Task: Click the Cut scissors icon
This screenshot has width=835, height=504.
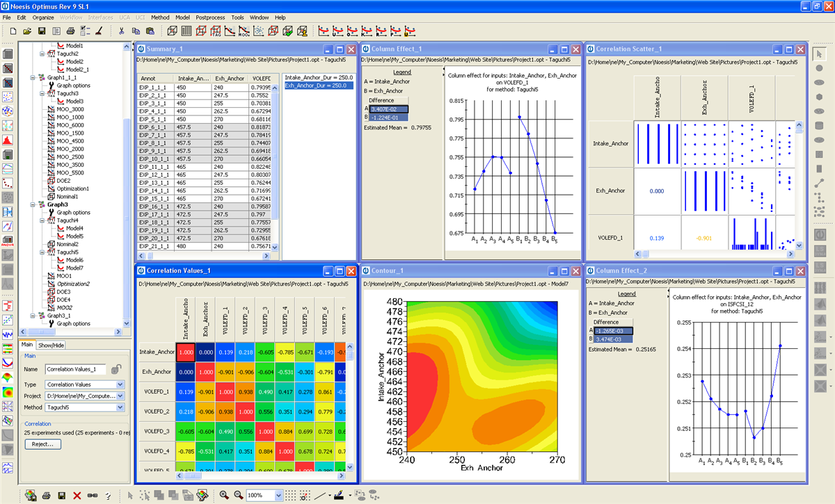Action: point(121,31)
